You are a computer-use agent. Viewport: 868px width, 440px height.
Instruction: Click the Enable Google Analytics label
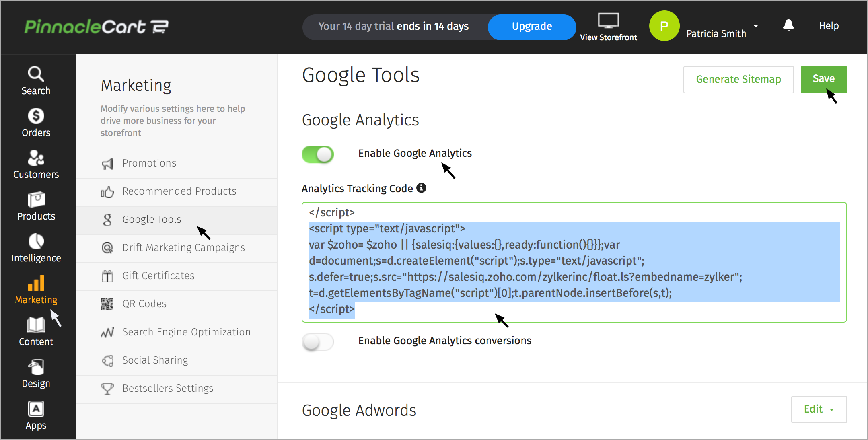(x=415, y=153)
